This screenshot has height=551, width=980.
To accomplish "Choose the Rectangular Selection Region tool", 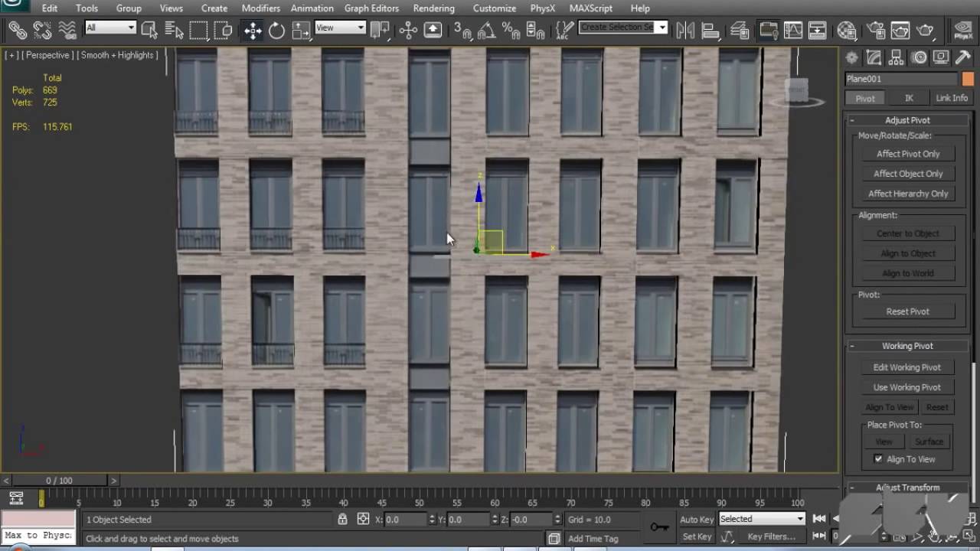I will click(x=198, y=30).
